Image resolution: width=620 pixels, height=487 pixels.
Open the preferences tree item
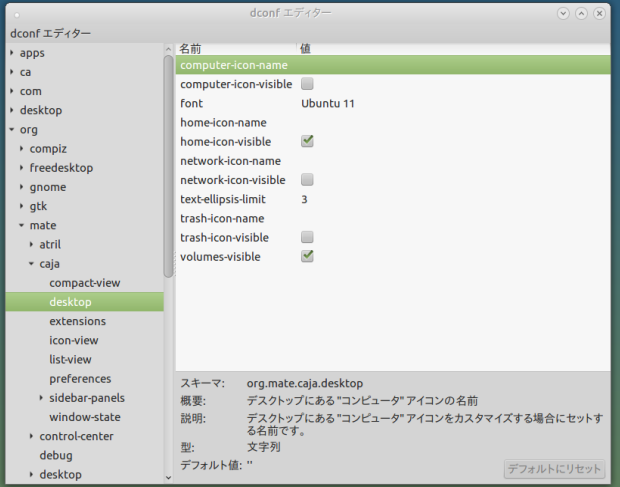coord(80,379)
